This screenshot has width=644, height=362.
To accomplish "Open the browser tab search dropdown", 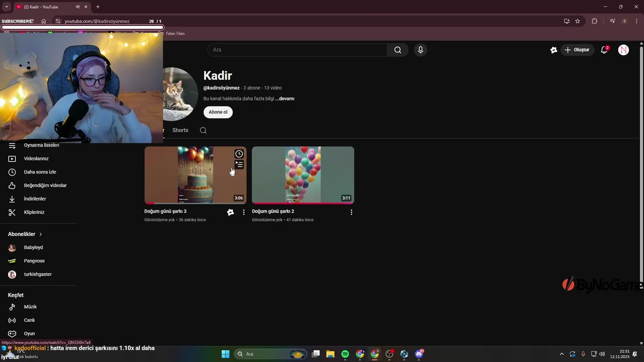I will 7,7.
